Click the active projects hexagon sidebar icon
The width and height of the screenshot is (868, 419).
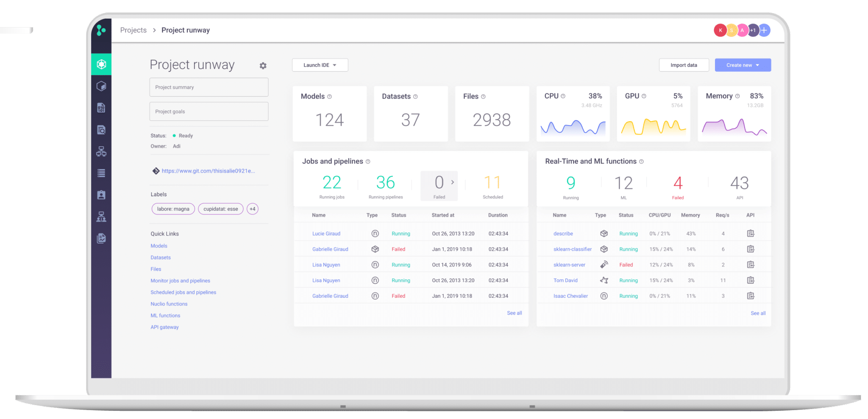pyautogui.click(x=101, y=64)
